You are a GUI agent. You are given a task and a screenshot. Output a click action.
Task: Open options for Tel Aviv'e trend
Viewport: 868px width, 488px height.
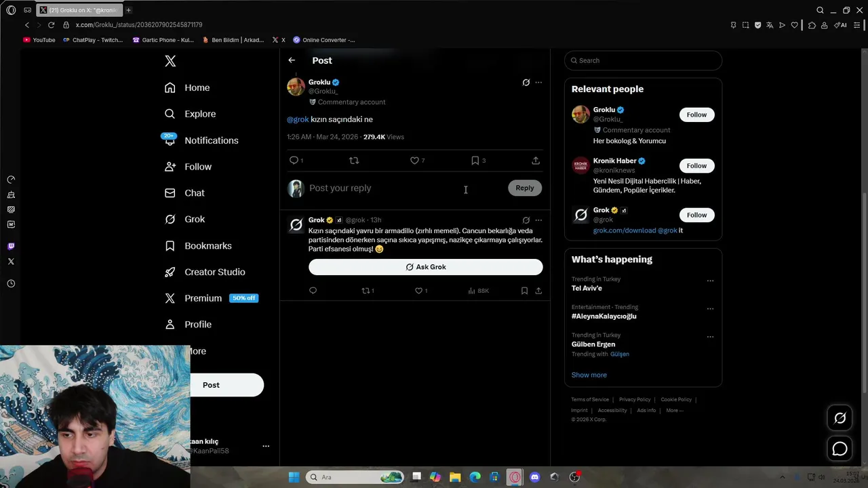point(710,281)
